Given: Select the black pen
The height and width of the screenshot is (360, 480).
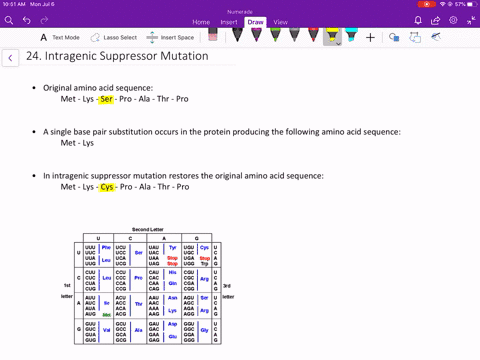Looking at the screenshot, I should (237, 35).
